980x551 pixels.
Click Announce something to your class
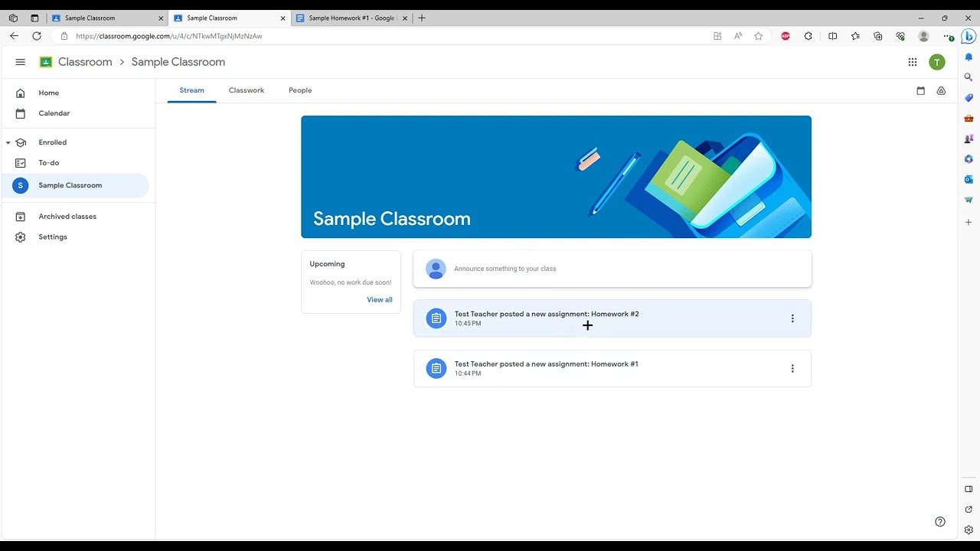pos(612,269)
